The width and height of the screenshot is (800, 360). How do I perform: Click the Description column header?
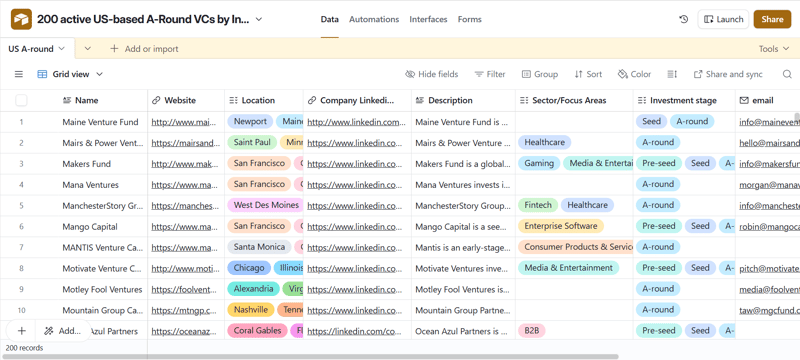tap(463, 100)
